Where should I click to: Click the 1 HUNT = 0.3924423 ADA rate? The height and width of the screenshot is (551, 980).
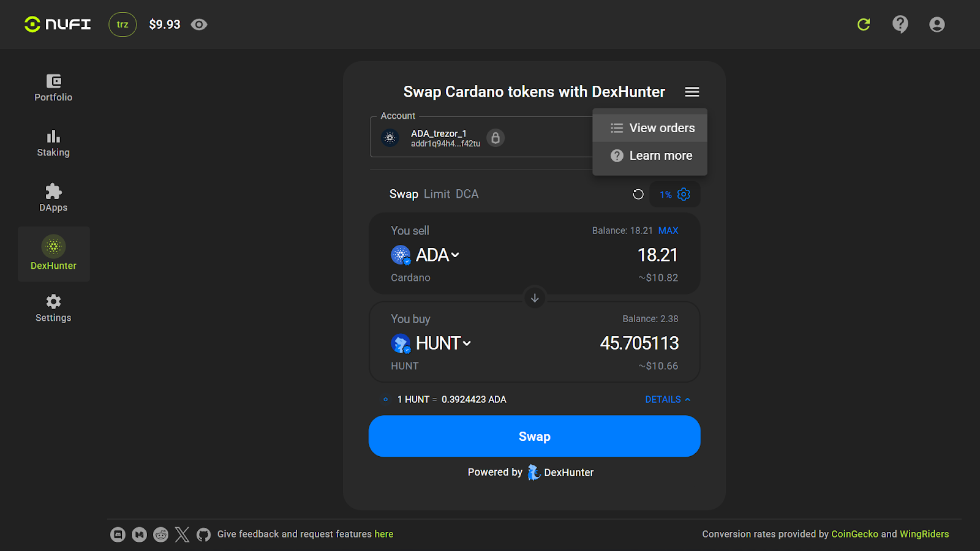[x=451, y=399]
